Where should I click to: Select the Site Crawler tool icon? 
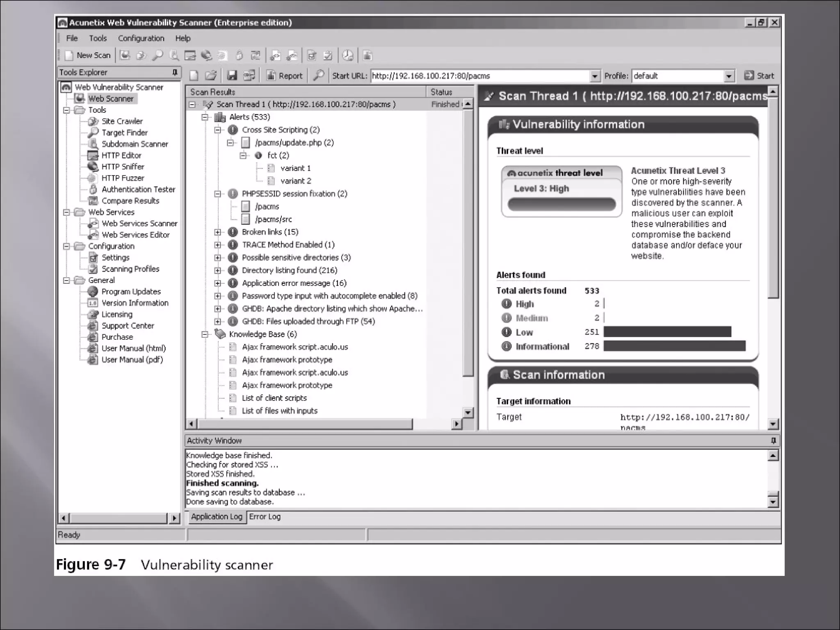[x=93, y=121]
